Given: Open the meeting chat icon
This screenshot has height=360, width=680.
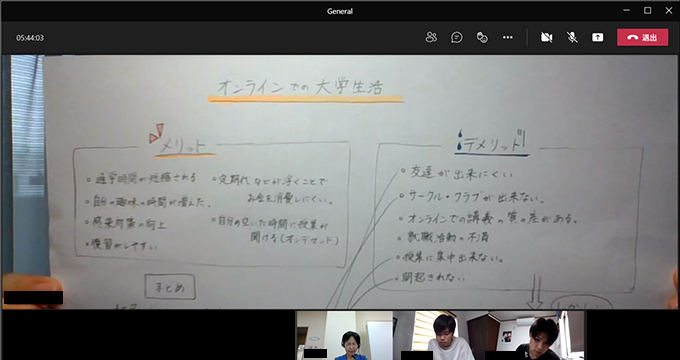Looking at the screenshot, I should tap(457, 38).
